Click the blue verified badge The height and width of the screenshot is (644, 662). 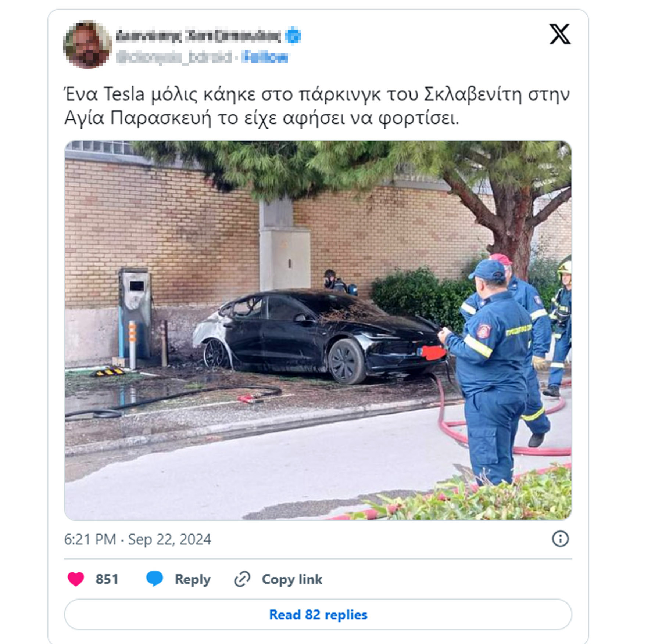pos(293,36)
